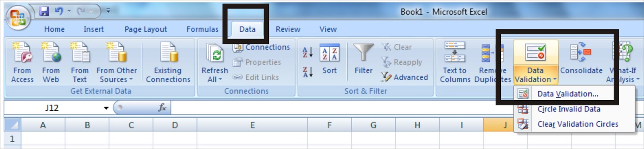Open Advanced filter options
Image resolution: width=644 pixels, height=149 pixels.
point(405,77)
